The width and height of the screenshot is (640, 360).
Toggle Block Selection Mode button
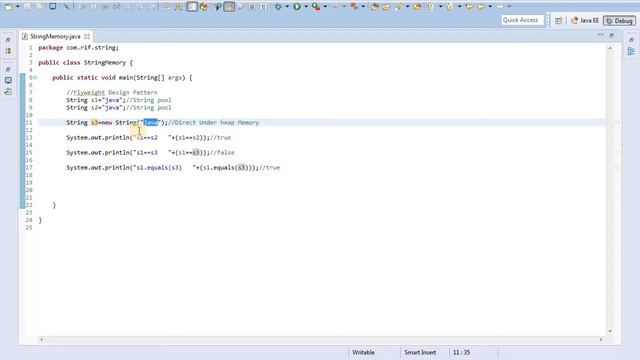coord(192,7)
